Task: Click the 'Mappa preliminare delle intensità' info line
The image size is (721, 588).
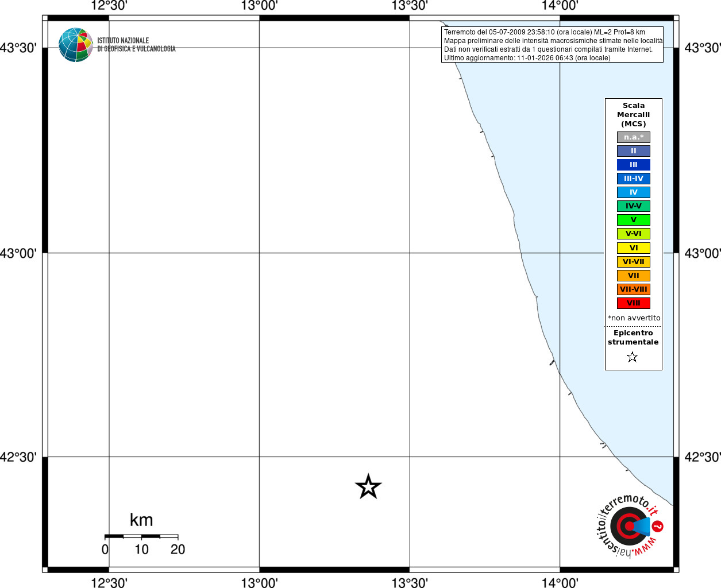Action: (x=553, y=41)
